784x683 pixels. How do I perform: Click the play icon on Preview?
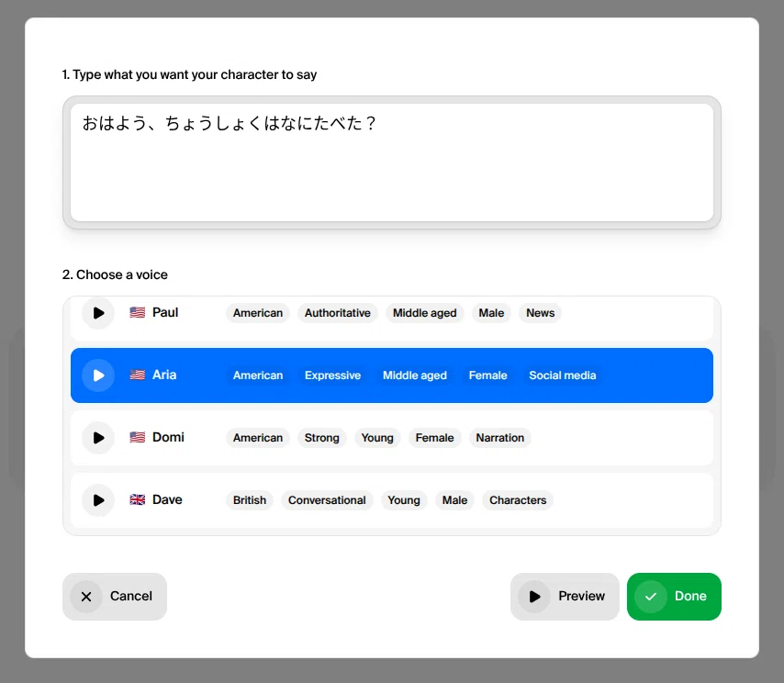point(534,597)
